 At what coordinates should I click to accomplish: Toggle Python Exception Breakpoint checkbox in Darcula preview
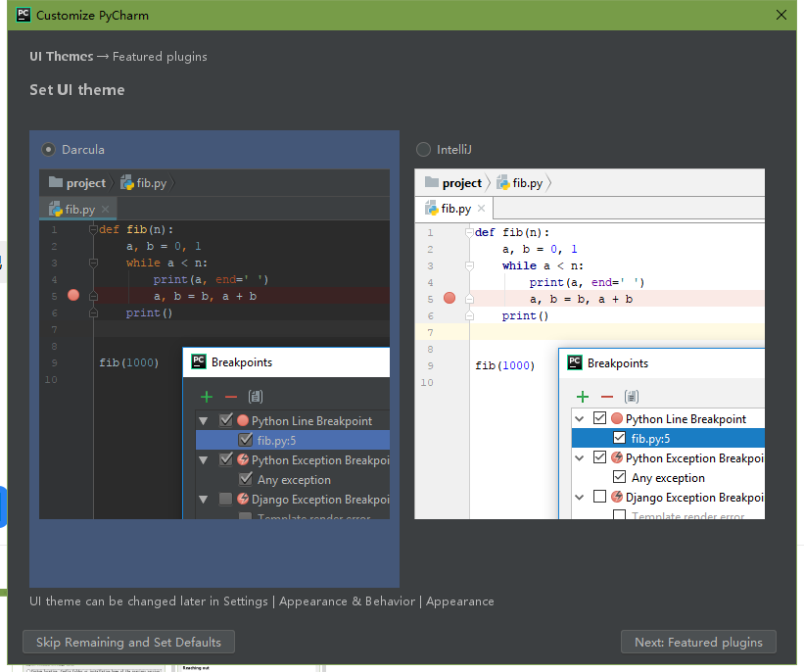226,459
